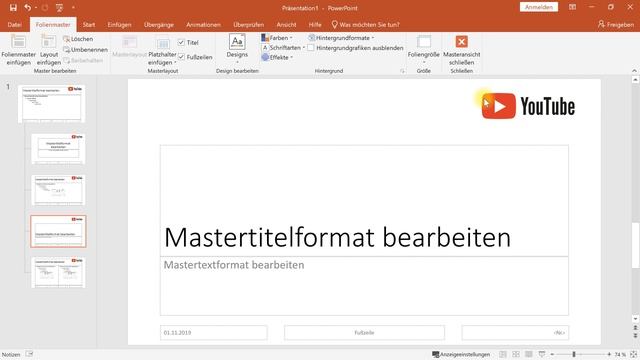Click Notizen in the status bar
640x360 pixels.
click(x=11, y=354)
